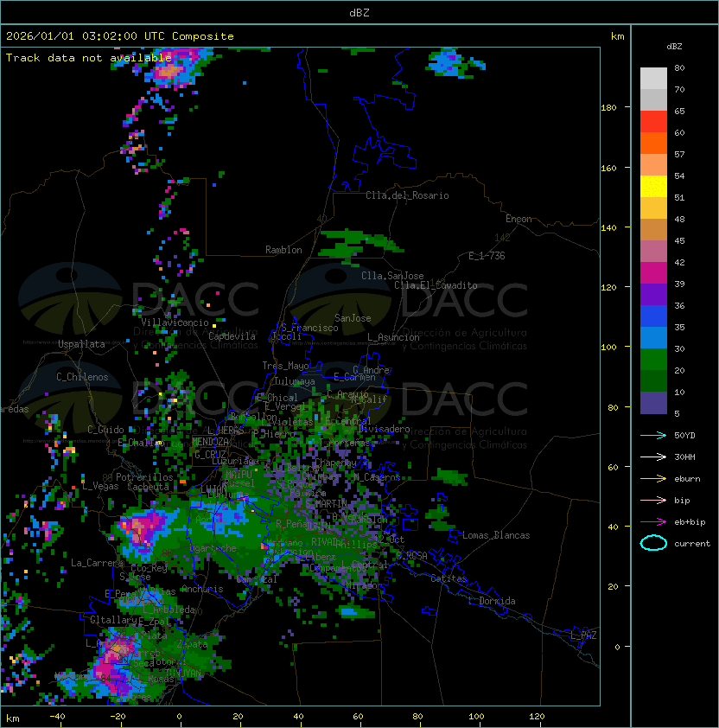This screenshot has width=719, height=728.
Task: Click the 'dBZ' title at the top
Action: [359, 13]
